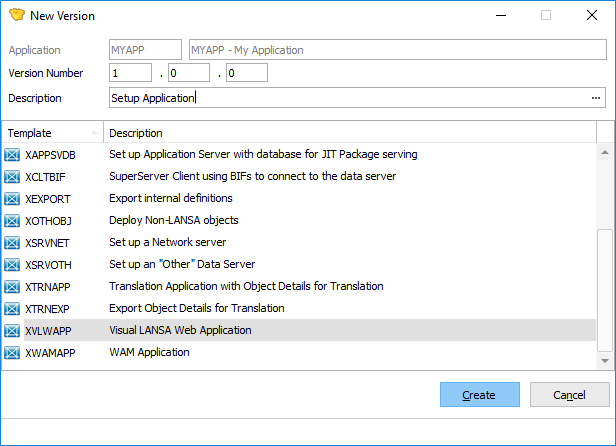Click the XSRVNET template icon

[12, 243]
